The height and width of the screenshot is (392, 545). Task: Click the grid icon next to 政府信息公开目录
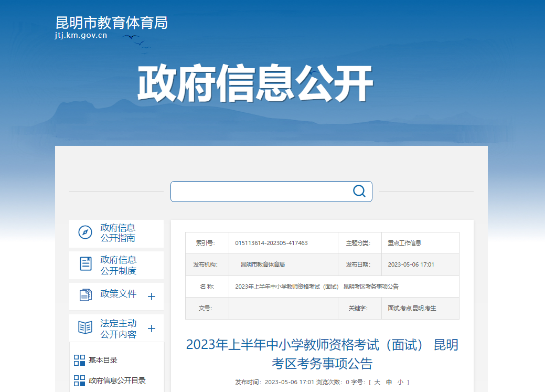click(79, 380)
